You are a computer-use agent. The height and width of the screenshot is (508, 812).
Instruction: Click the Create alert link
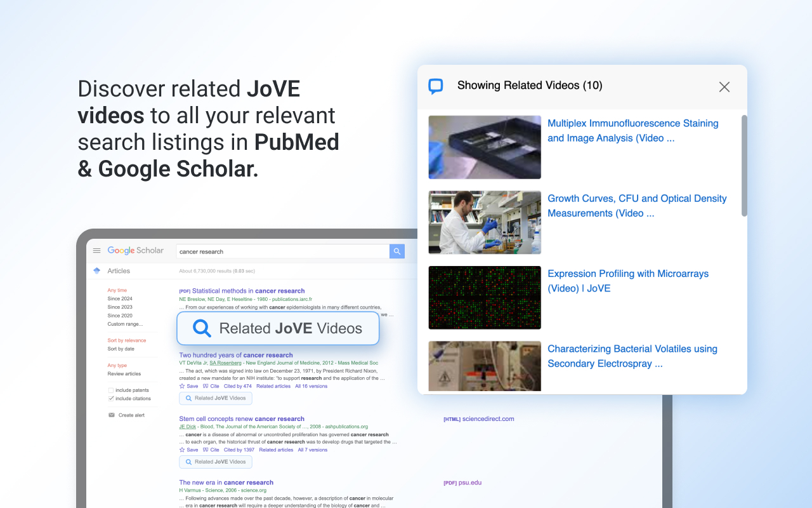click(x=131, y=415)
